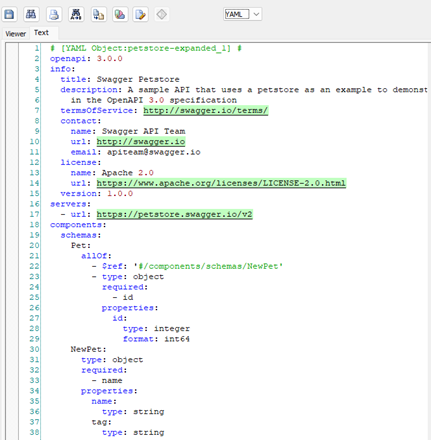Follow the http://swagger.io contact URL
The image size is (431, 440).
(x=141, y=142)
